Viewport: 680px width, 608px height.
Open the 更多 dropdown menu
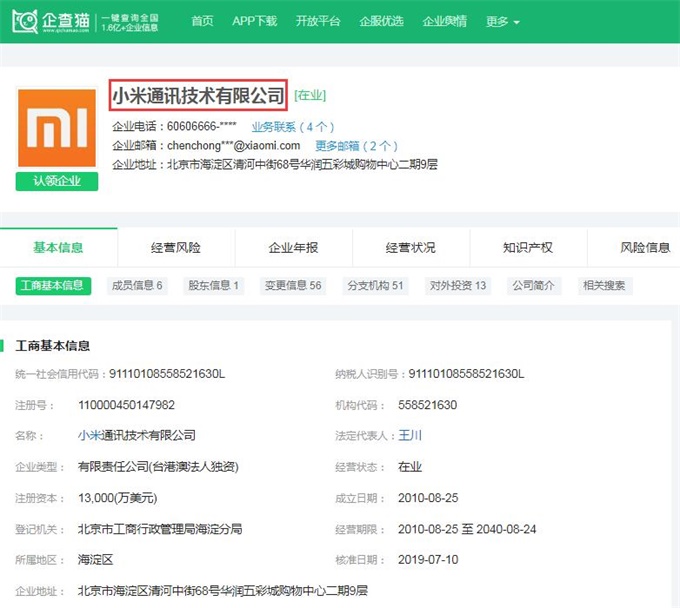[502, 21]
